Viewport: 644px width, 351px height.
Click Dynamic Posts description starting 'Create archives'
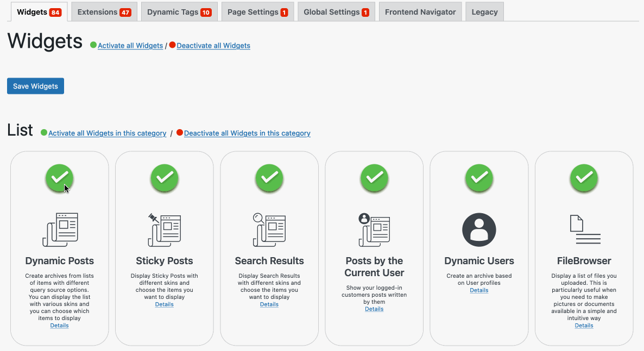[x=60, y=297]
